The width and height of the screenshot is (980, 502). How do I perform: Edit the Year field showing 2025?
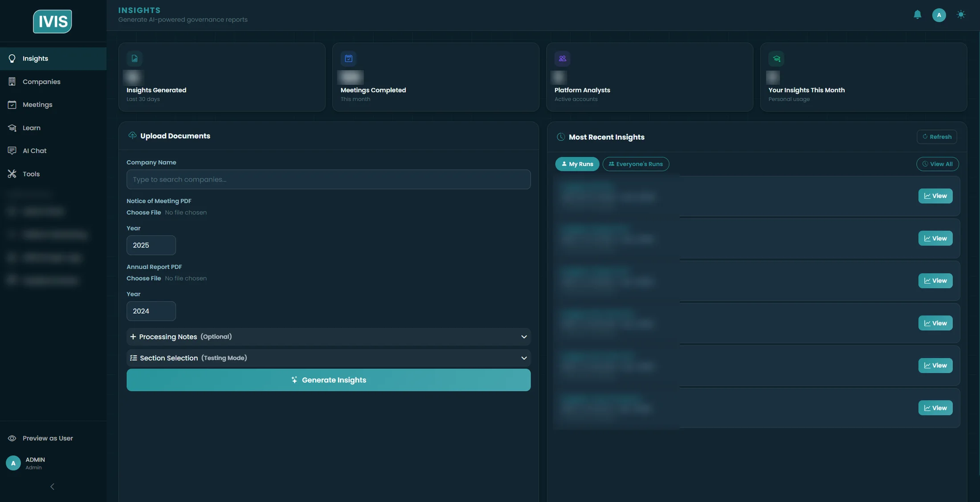pyautogui.click(x=151, y=245)
